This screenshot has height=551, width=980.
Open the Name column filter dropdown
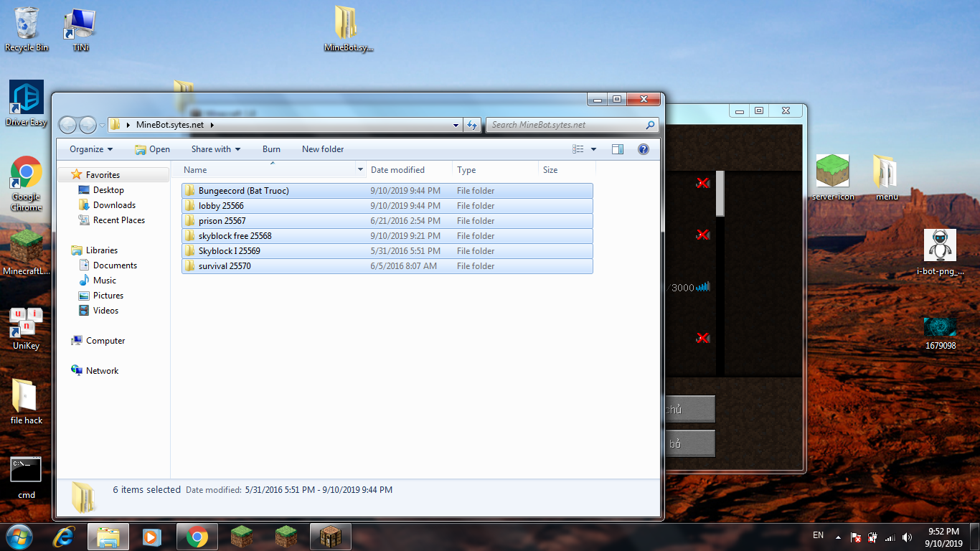[x=360, y=170]
